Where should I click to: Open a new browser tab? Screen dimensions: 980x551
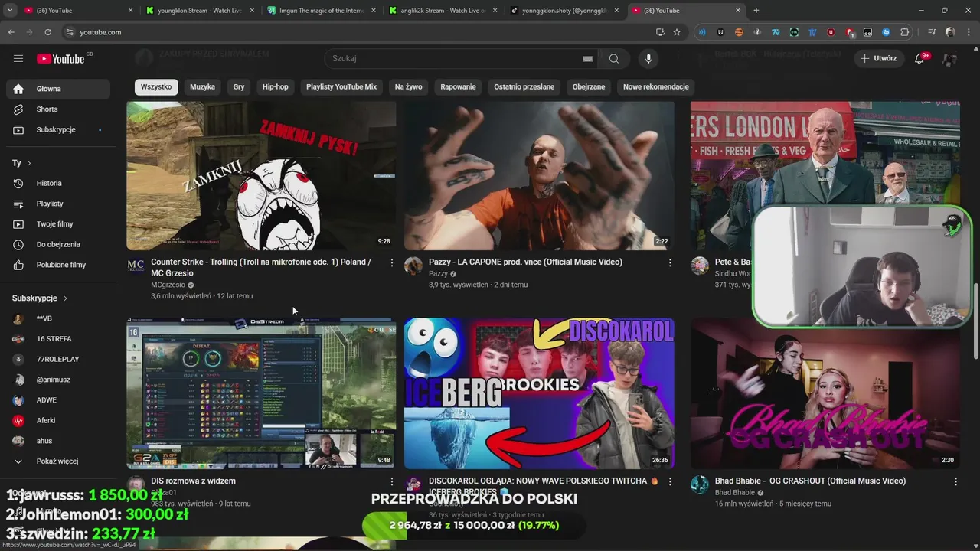756,10
